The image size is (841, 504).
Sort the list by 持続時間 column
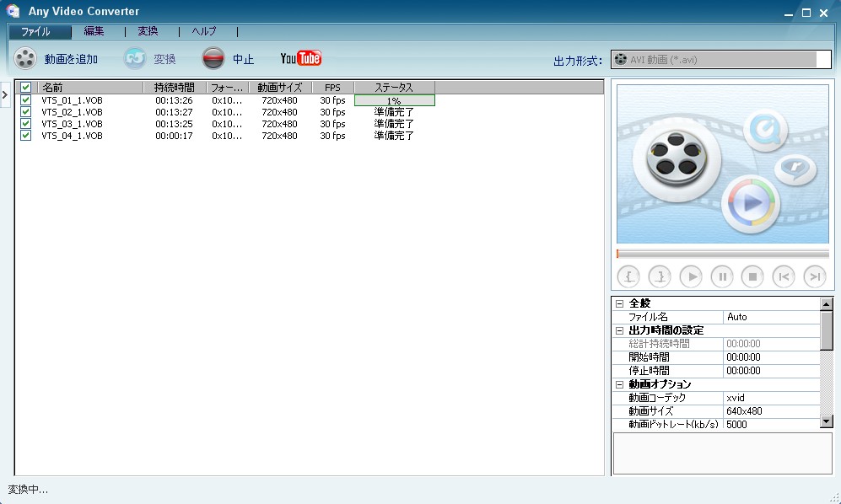click(x=175, y=87)
